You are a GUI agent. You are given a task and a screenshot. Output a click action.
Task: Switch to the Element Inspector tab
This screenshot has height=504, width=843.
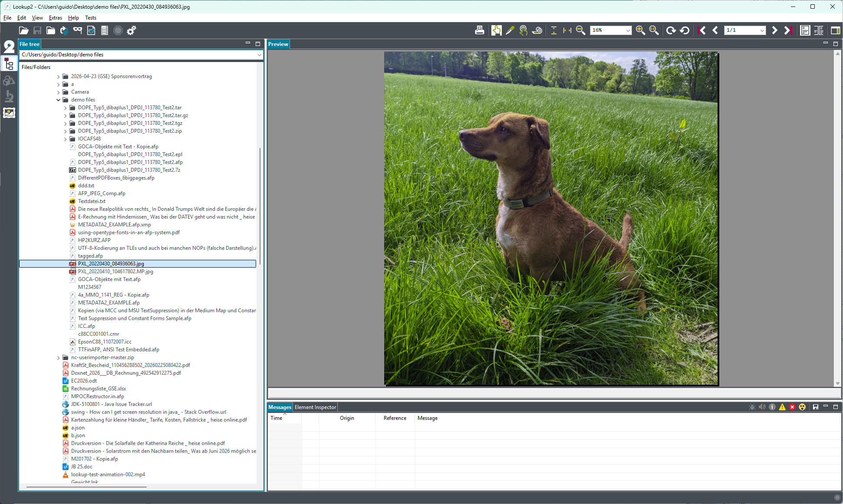coord(315,407)
